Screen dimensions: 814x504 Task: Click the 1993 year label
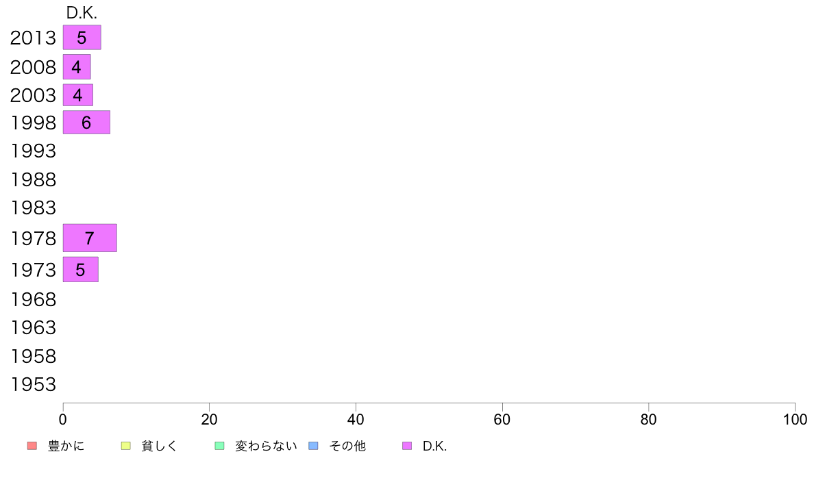coord(33,151)
